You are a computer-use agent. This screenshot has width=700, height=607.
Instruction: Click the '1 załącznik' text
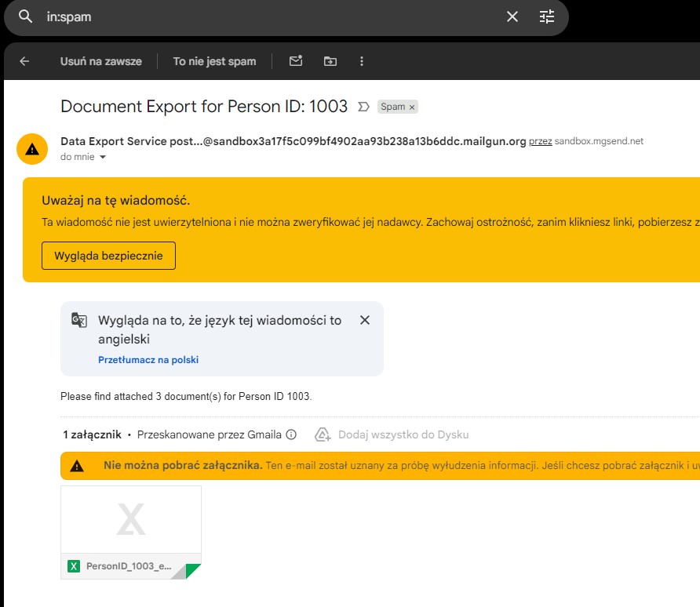tap(92, 434)
